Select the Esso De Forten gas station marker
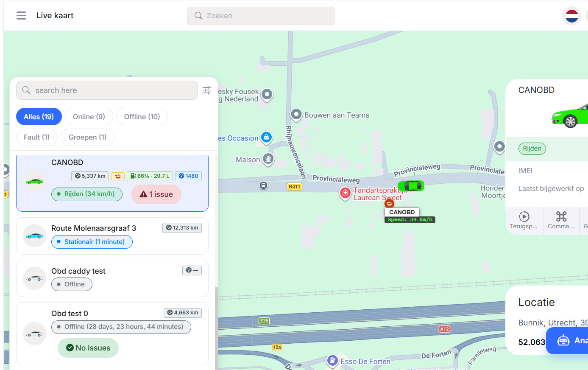This screenshot has width=588, height=370. pos(332,360)
